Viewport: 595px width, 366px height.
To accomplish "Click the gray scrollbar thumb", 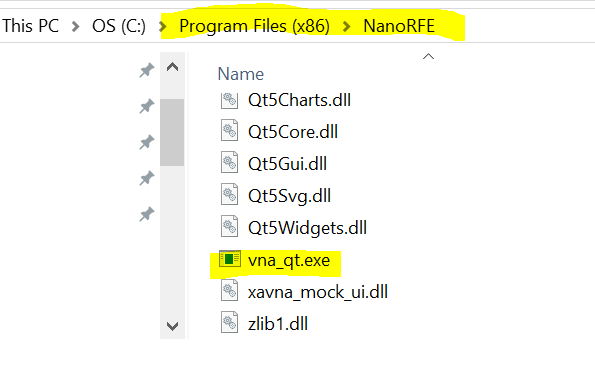I will pyautogui.click(x=172, y=132).
